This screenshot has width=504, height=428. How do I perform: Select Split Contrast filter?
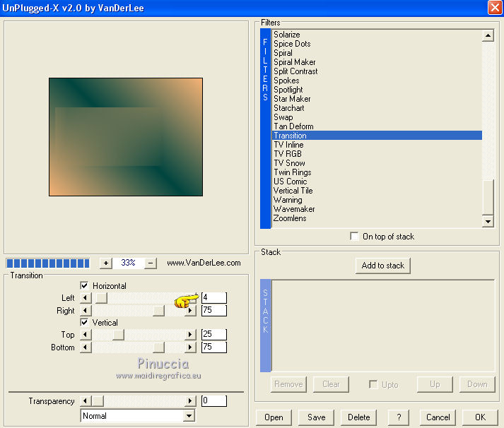[x=295, y=71]
